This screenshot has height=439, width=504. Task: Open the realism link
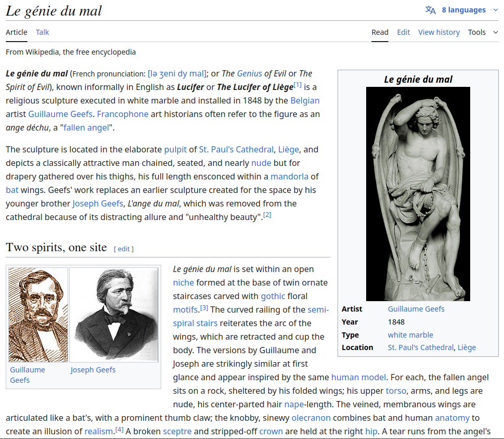(x=98, y=431)
